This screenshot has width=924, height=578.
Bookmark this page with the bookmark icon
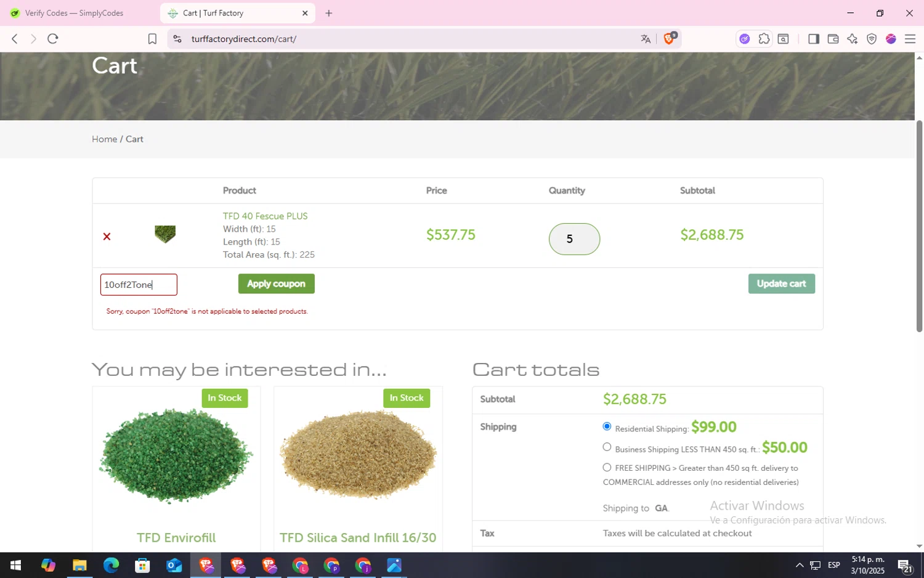(x=152, y=39)
